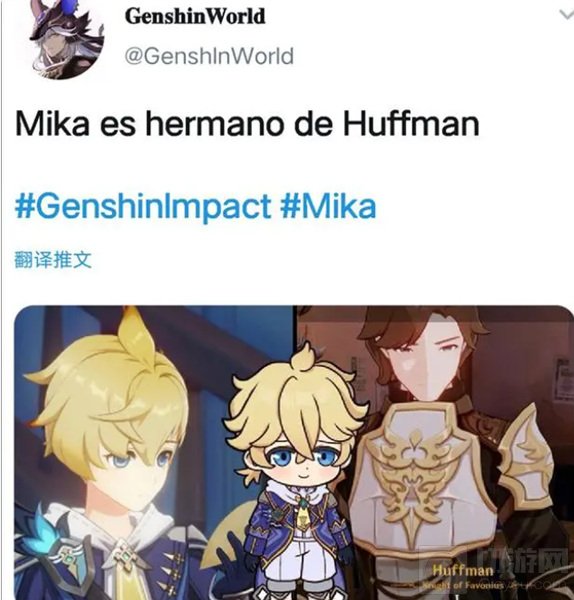Open the #GenshinImpact hashtag
Screen dimensions: 574x600
coord(143,207)
